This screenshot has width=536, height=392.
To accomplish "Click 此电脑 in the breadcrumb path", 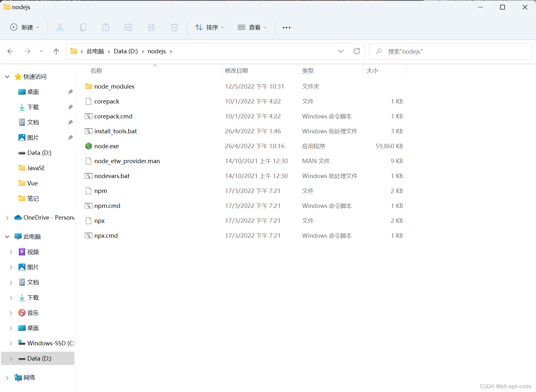I will point(95,51).
